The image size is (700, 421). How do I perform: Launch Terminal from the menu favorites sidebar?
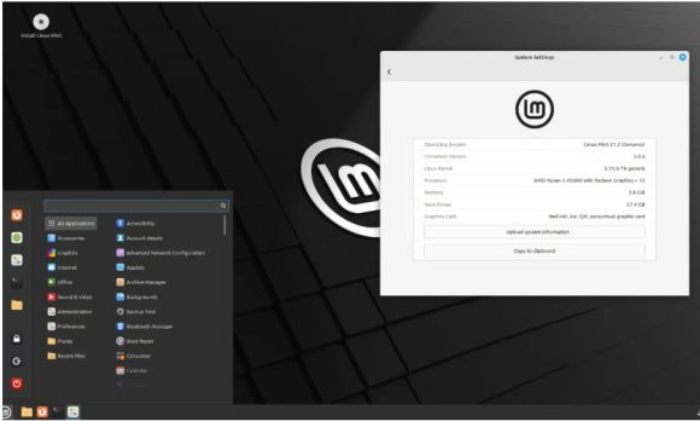(17, 282)
